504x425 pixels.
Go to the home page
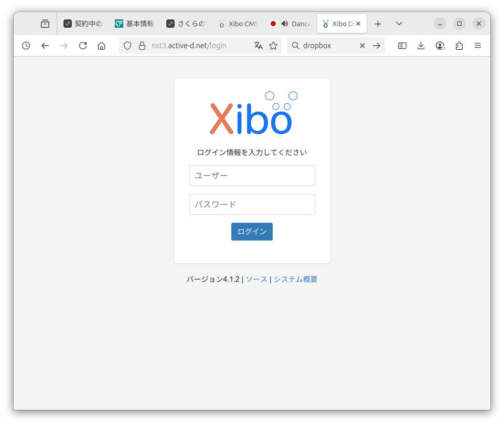102,46
